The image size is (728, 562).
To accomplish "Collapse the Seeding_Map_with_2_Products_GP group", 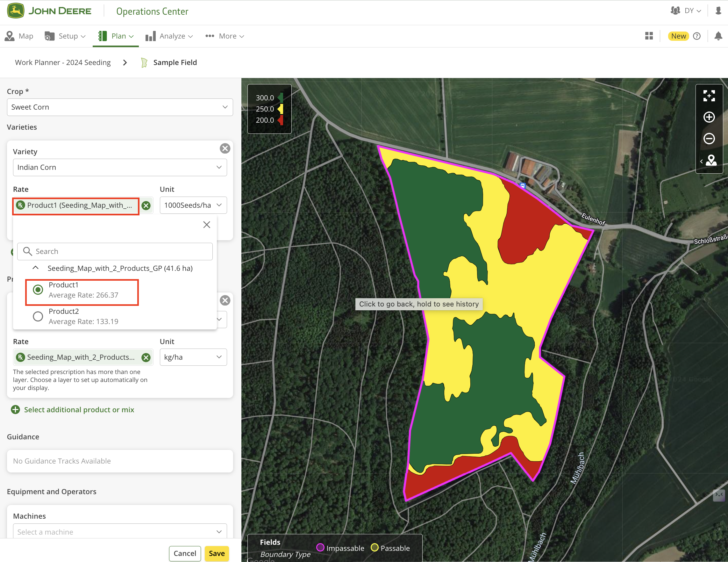I will pos(36,268).
